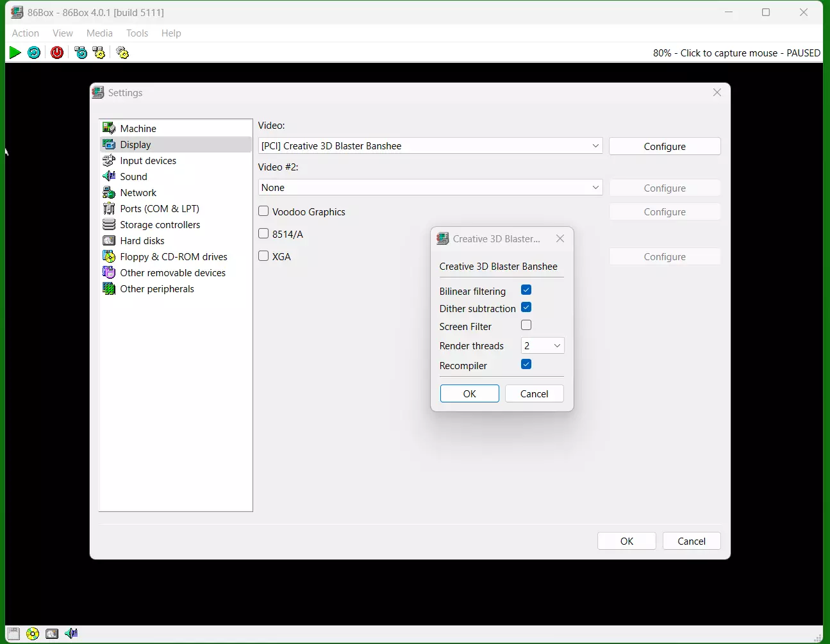
Task: Click the Recompiler label text
Action: [463, 366]
